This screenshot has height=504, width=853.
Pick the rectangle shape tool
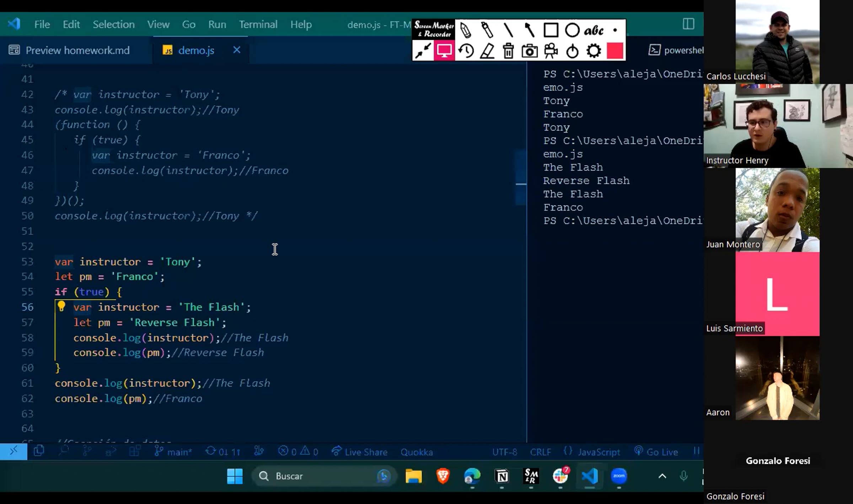pyautogui.click(x=551, y=30)
